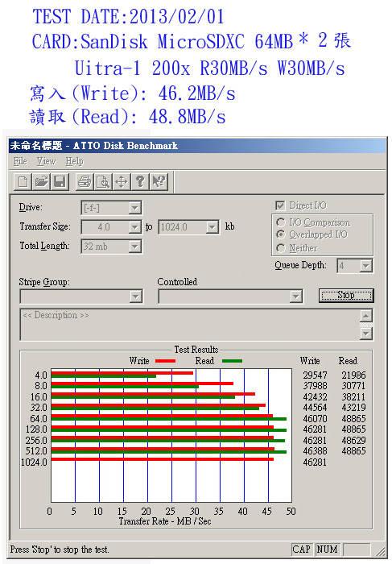Click the description scrollbar down arrow
This screenshot has width=392, height=564.
365,334
